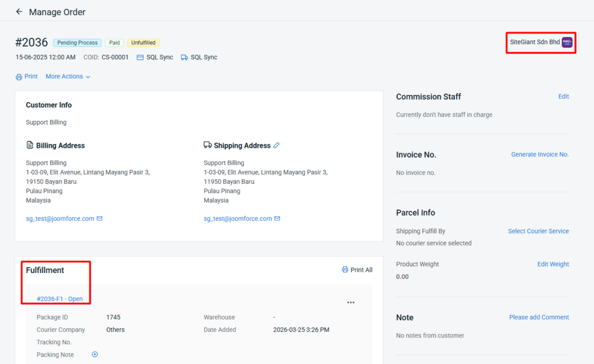Click Generate Invoice No. link

point(539,154)
